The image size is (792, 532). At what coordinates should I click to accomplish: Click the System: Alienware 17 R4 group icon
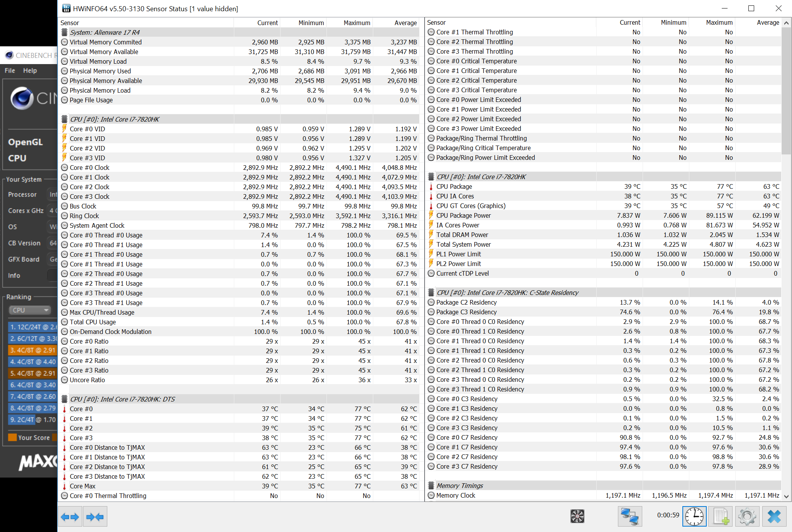64,32
